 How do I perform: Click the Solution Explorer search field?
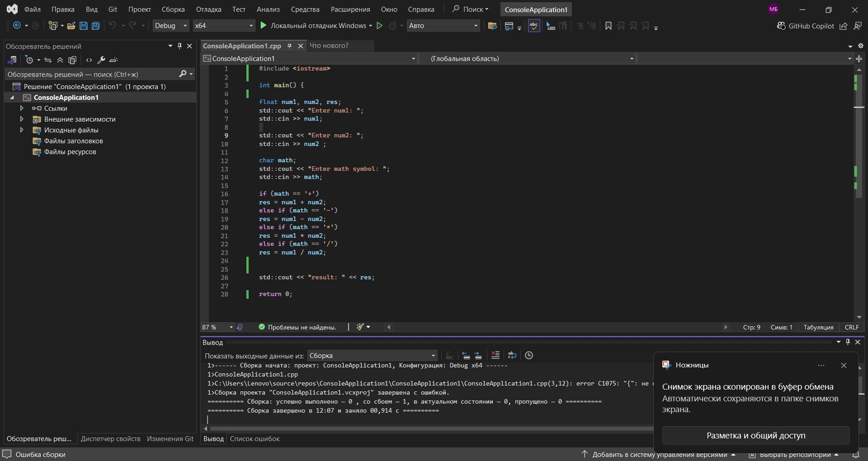[x=90, y=74]
